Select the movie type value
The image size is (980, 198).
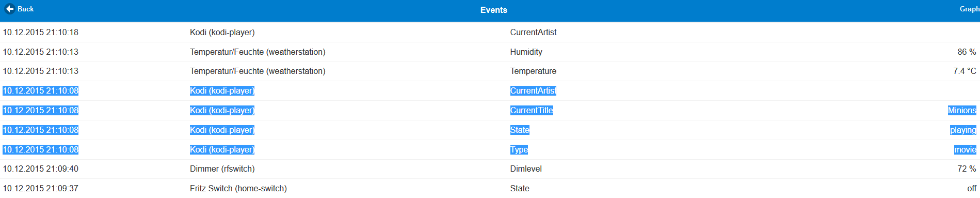pyautogui.click(x=965, y=149)
